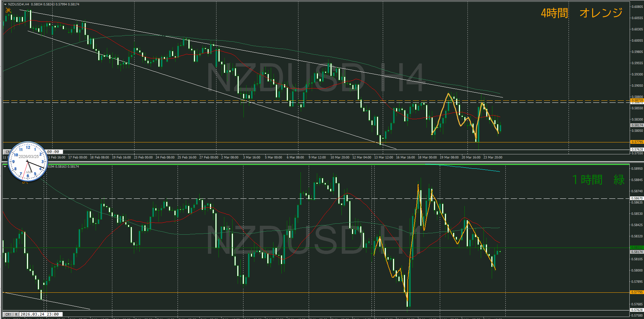Viewport: 644px width, 319px height.
Task: Select the 0.57795 orange price label on H4 chart
Action: (x=637, y=142)
